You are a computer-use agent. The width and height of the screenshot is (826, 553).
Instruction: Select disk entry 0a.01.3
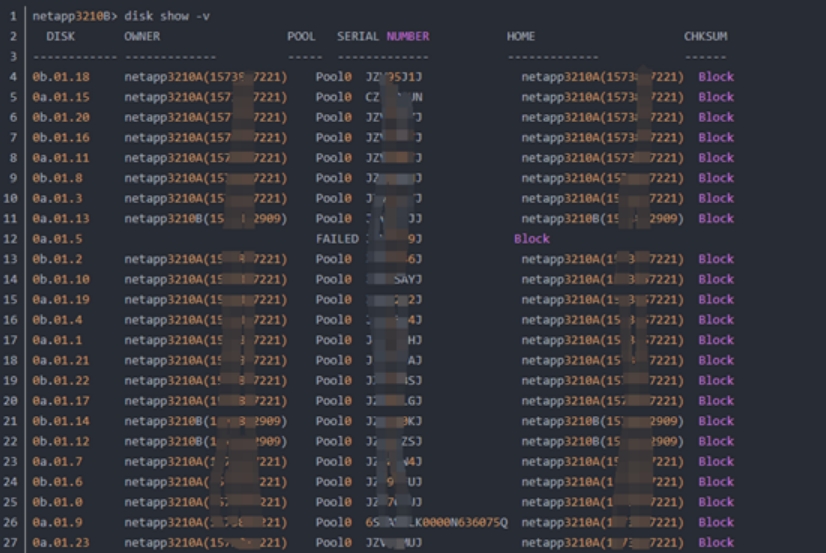click(x=57, y=199)
